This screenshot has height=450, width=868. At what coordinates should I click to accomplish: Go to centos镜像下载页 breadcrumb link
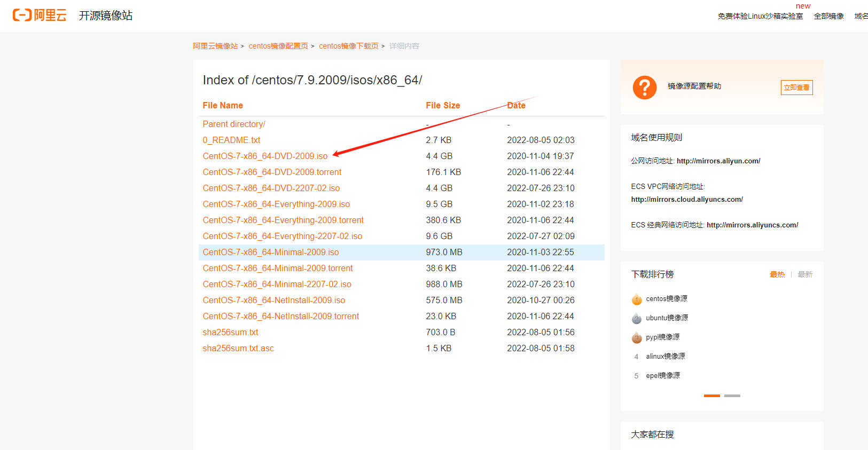349,46
